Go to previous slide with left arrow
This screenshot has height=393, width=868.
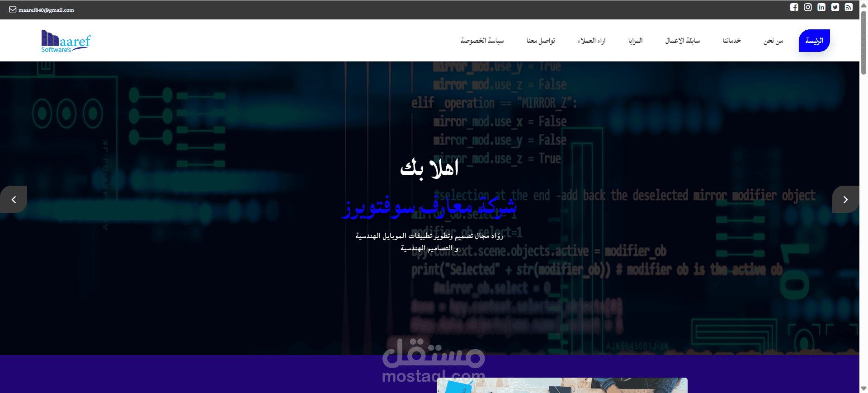pos(14,199)
